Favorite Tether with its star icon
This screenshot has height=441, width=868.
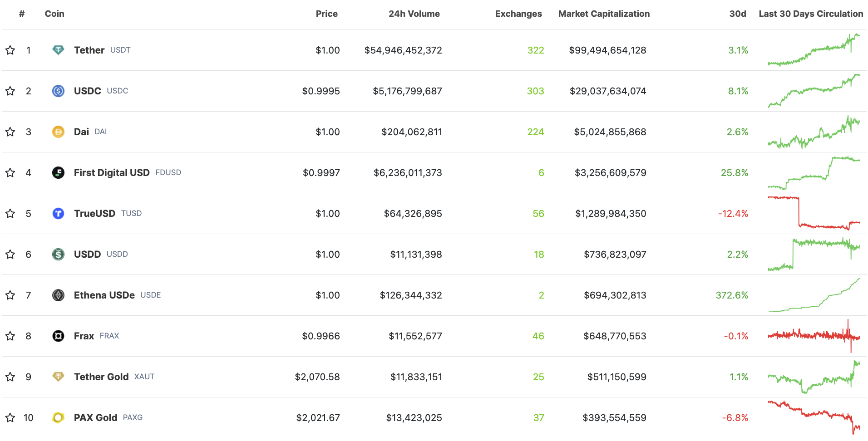tap(10, 50)
